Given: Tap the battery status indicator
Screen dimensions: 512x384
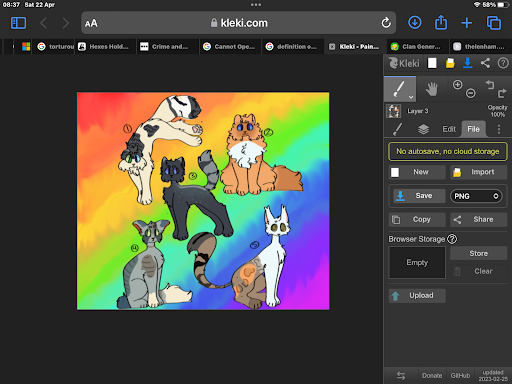Looking at the screenshot, I should tap(503, 5).
